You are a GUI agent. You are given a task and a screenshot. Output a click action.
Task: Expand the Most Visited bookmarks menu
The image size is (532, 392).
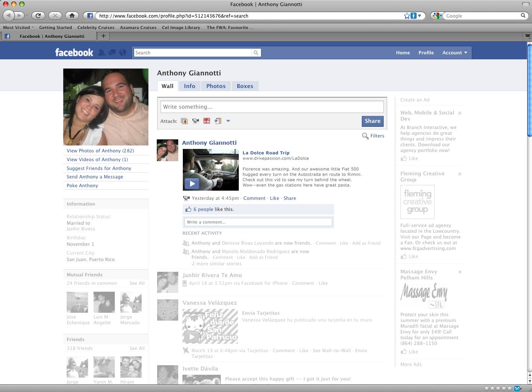pos(18,28)
